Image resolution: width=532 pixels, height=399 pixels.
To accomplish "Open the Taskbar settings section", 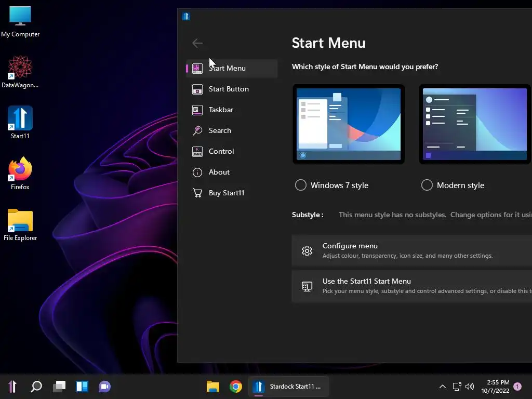I will point(232,110).
